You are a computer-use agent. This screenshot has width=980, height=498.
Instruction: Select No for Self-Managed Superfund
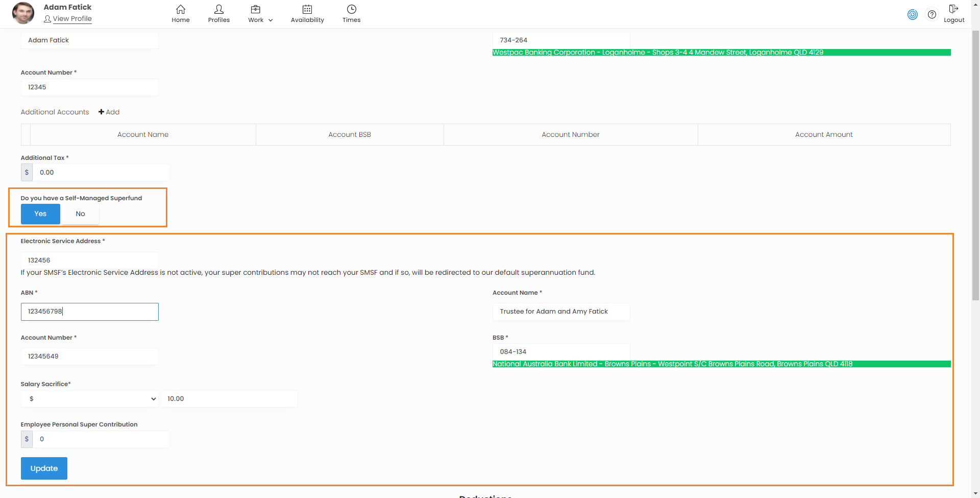80,214
